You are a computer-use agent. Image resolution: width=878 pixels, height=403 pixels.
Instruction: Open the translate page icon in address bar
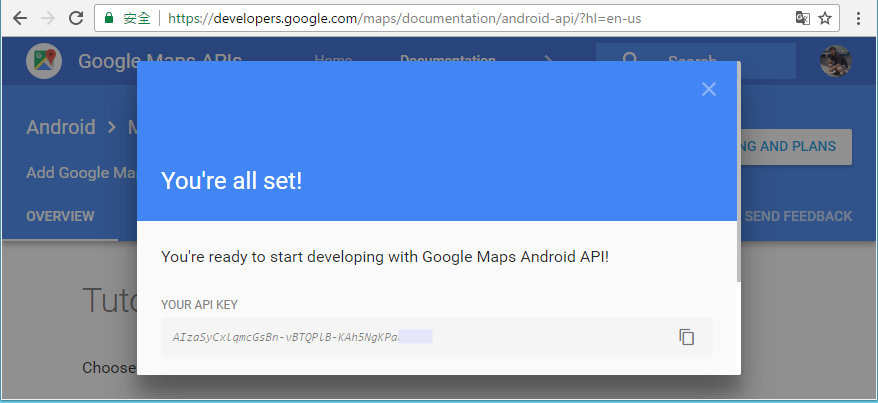click(802, 18)
